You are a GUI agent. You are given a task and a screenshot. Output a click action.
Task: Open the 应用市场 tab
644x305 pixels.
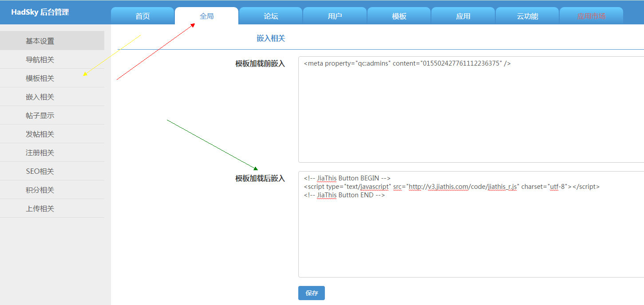591,16
